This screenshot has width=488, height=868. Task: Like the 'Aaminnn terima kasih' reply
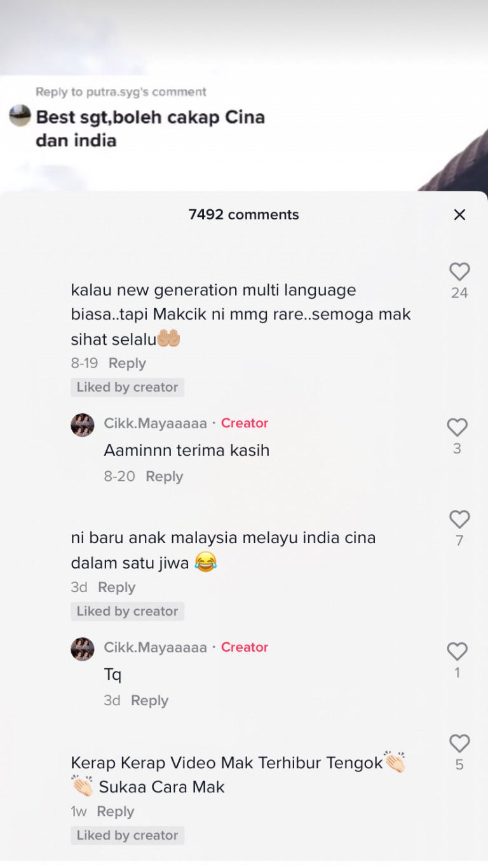pos(457,427)
